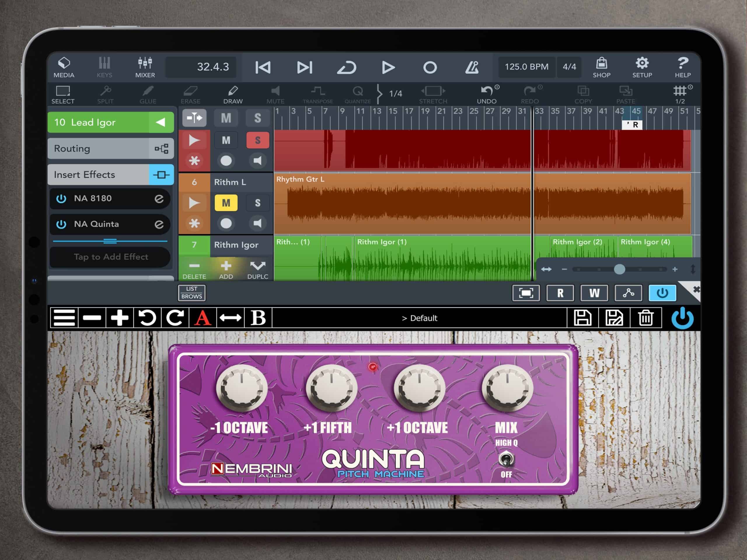This screenshot has width=747, height=560.
Task: Click the 125.0 BPM tempo field
Action: pyautogui.click(x=526, y=67)
